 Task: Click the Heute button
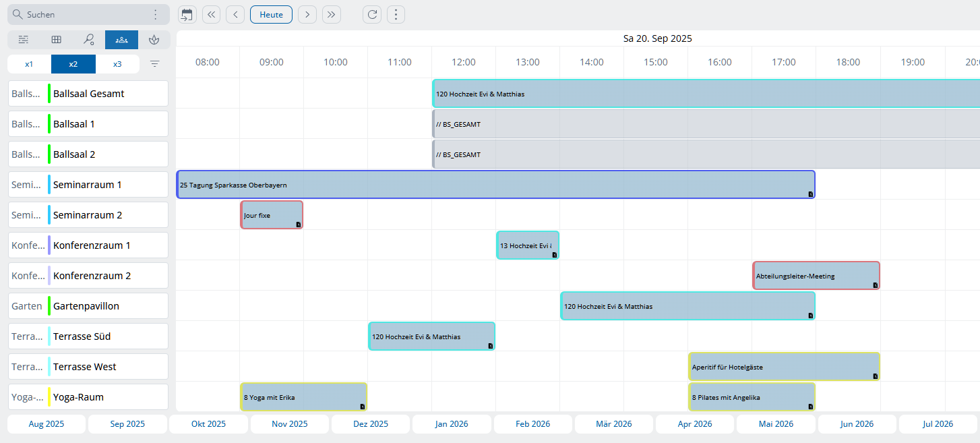tap(271, 15)
